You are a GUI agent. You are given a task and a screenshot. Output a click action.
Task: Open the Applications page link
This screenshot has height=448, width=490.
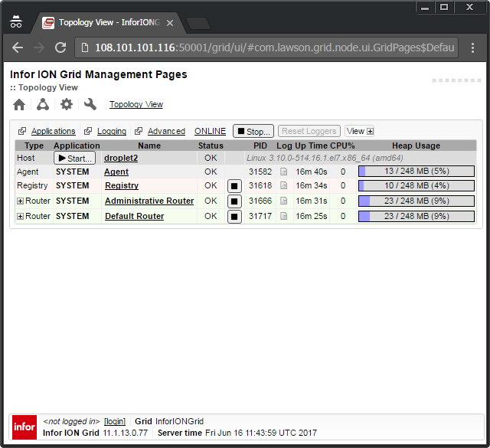(x=53, y=131)
